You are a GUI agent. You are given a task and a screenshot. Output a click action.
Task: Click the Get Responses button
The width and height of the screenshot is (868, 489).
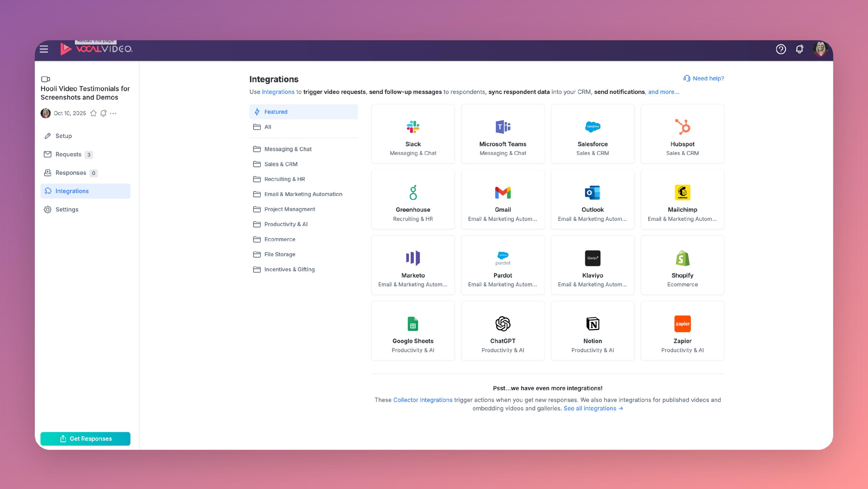[85, 439]
